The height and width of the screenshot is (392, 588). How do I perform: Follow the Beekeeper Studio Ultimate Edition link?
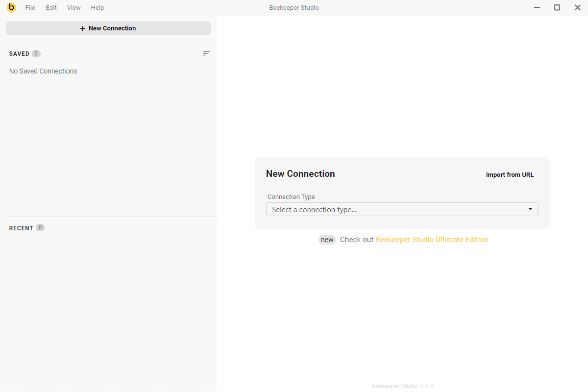point(432,240)
